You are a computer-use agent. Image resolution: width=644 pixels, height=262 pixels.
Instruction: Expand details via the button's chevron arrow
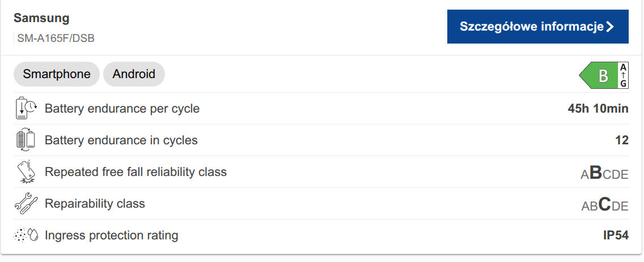click(x=610, y=27)
